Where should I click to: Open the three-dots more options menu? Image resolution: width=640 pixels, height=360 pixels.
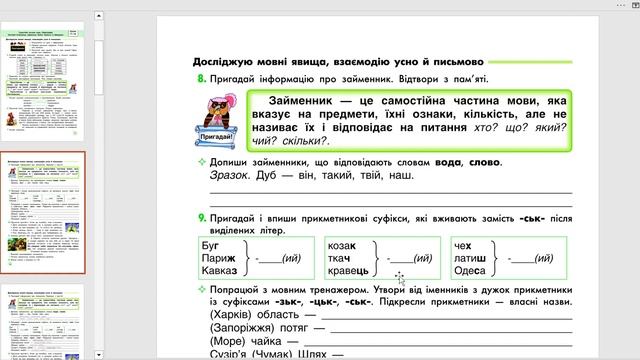pyautogui.click(x=621, y=5)
